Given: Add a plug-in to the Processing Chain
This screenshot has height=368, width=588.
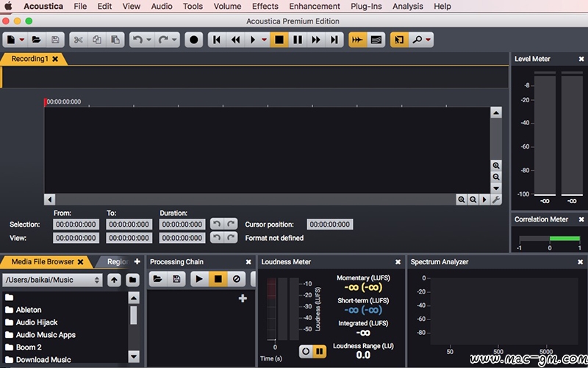Looking at the screenshot, I should 243,298.
